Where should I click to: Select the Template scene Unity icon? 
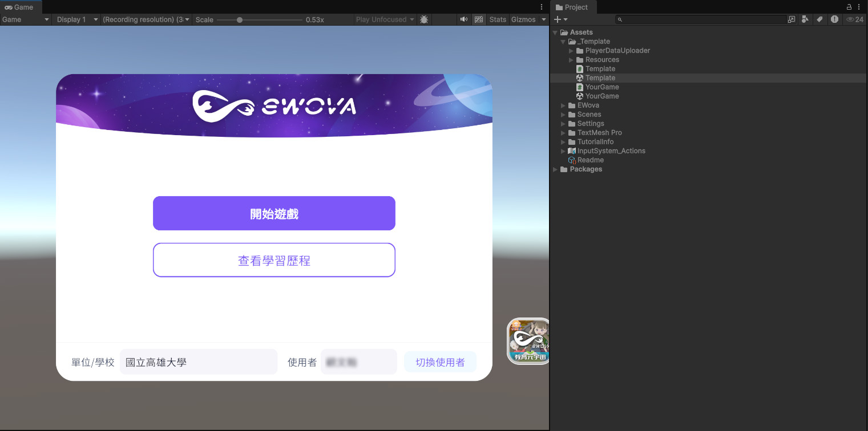click(x=580, y=78)
